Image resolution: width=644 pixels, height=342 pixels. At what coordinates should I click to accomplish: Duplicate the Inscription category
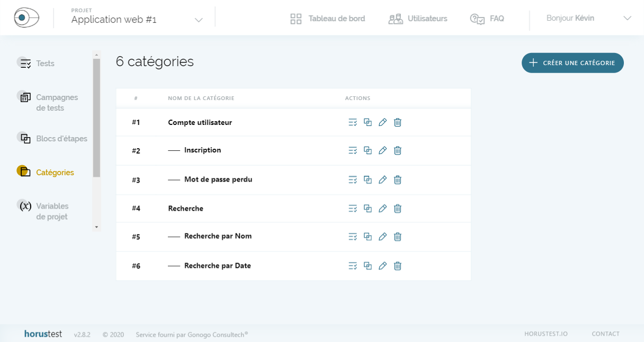pos(368,150)
